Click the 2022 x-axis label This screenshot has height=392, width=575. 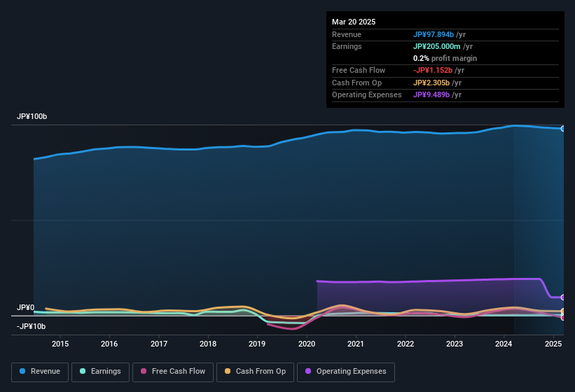[406, 344]
